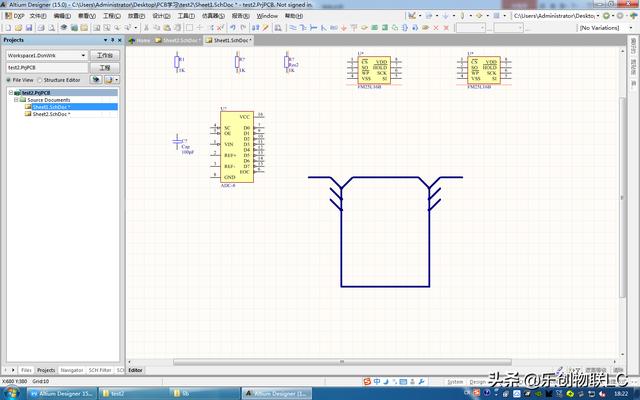Image resolution: width=640 pixels, height=400 pixels.
Task: Click the Deselect All icon
Action: [220, 28]
